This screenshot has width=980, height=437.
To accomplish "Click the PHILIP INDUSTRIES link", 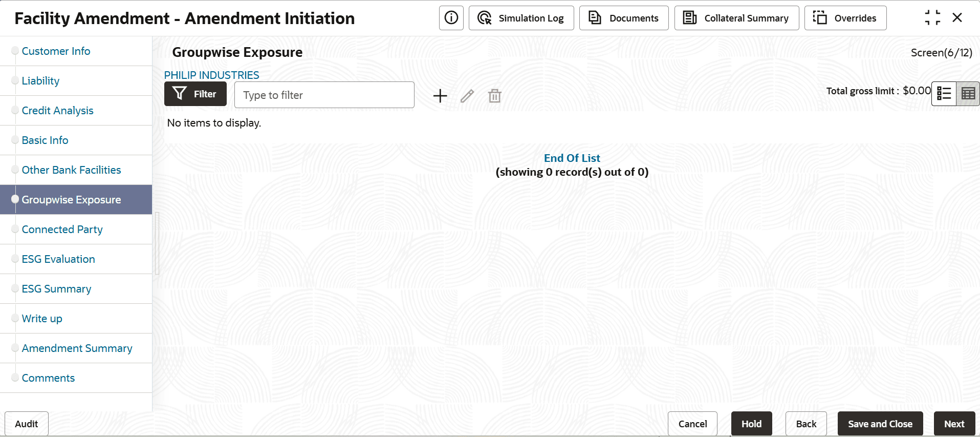I will pyautogui.click(x=211, y=75).
